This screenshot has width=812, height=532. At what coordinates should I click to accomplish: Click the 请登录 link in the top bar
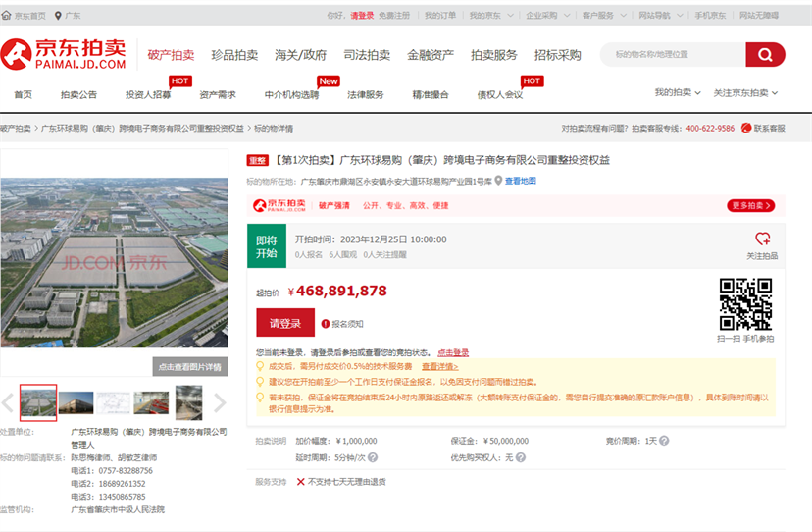pyautogui.click(x=362, y=15)
